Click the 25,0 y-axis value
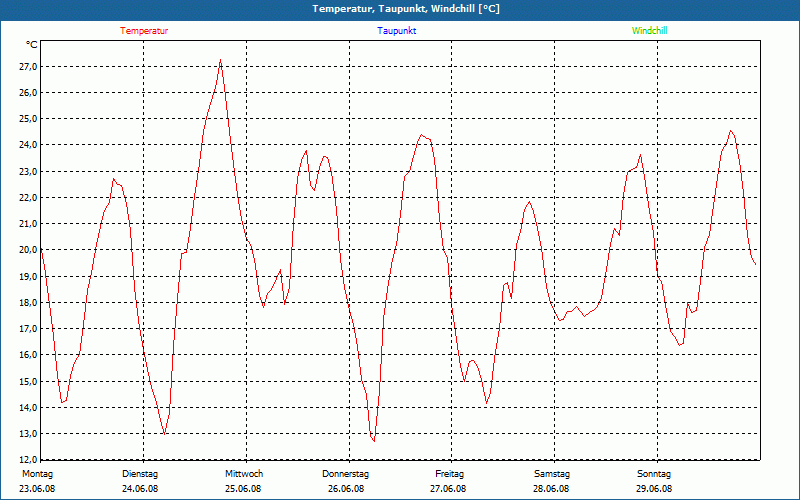The image size is (800, 500). pos(29,119)
